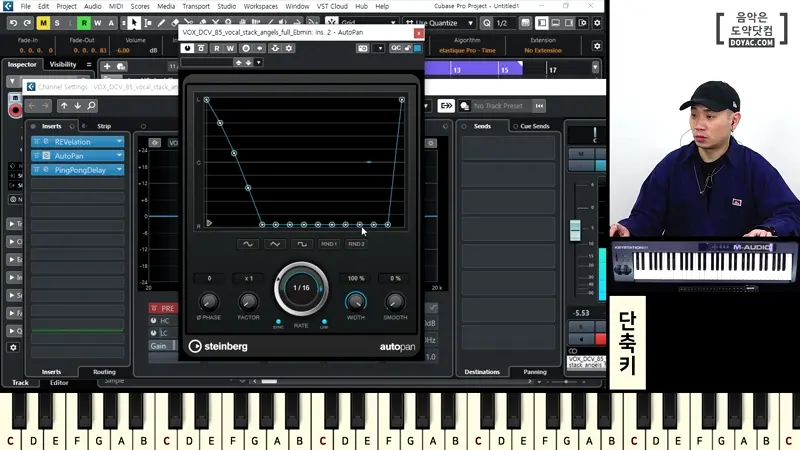Open the Studio menu
This screenshot has height=450, width=800.
click(x=227, y=6)
